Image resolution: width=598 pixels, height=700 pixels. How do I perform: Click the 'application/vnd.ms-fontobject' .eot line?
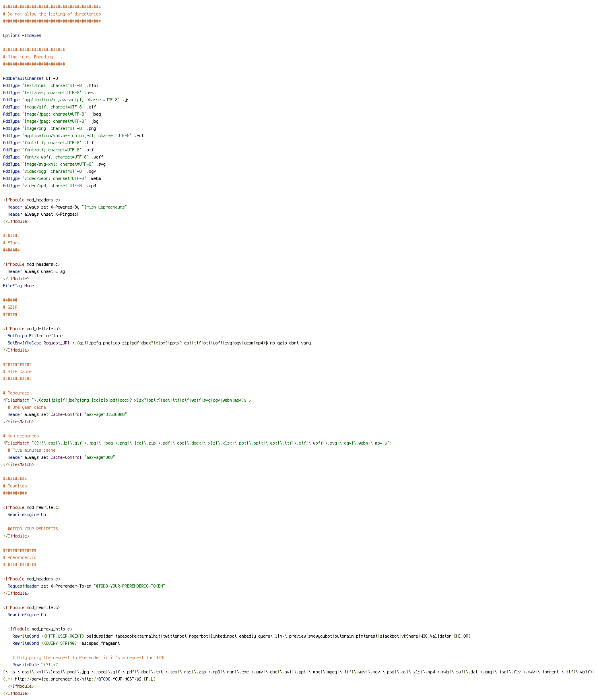pyautogui.click(x=73, y=135)
